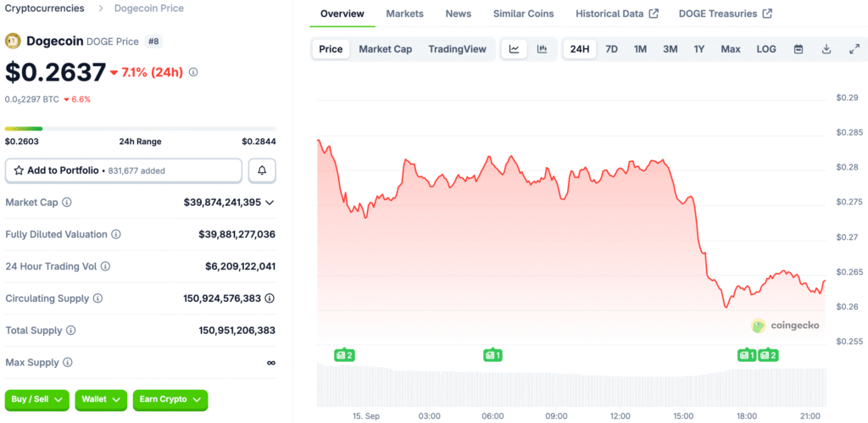Select the 1M time range

pos(640,49)
